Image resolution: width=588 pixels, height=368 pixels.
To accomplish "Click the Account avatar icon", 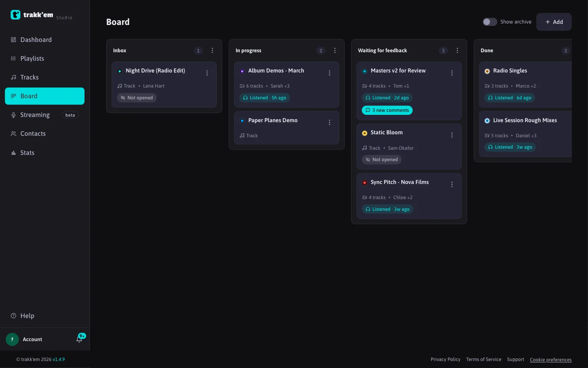I will 12,339.
